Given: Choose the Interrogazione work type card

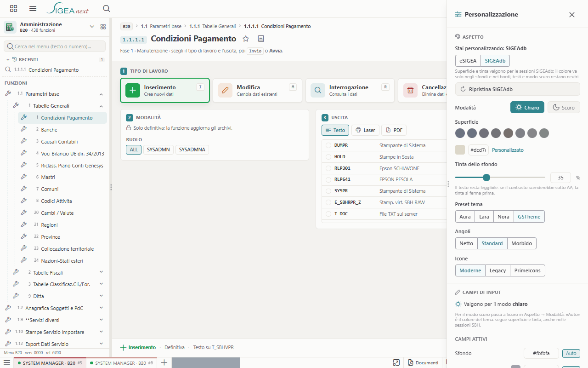Looking at the screenshot, I should [x=350, y=90].
